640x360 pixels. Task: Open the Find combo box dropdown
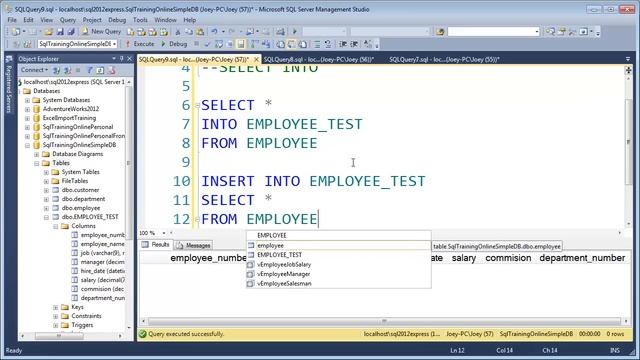tap(537, 31)
